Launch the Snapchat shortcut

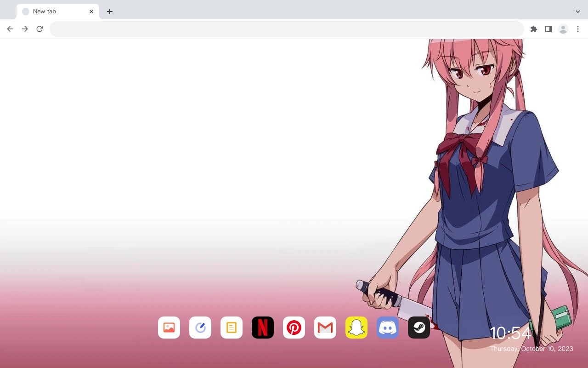tap(356, 328)
